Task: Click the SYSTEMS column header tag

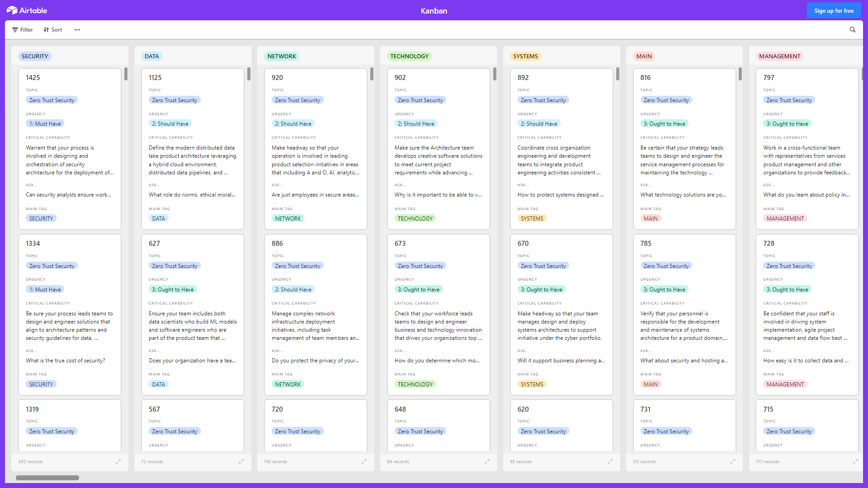Action: coord(525,56)
